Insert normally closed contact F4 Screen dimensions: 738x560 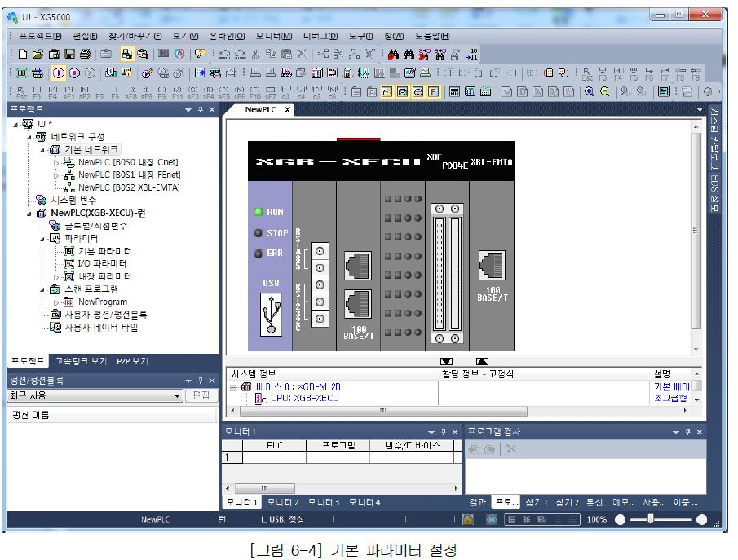tap(53, 92)
